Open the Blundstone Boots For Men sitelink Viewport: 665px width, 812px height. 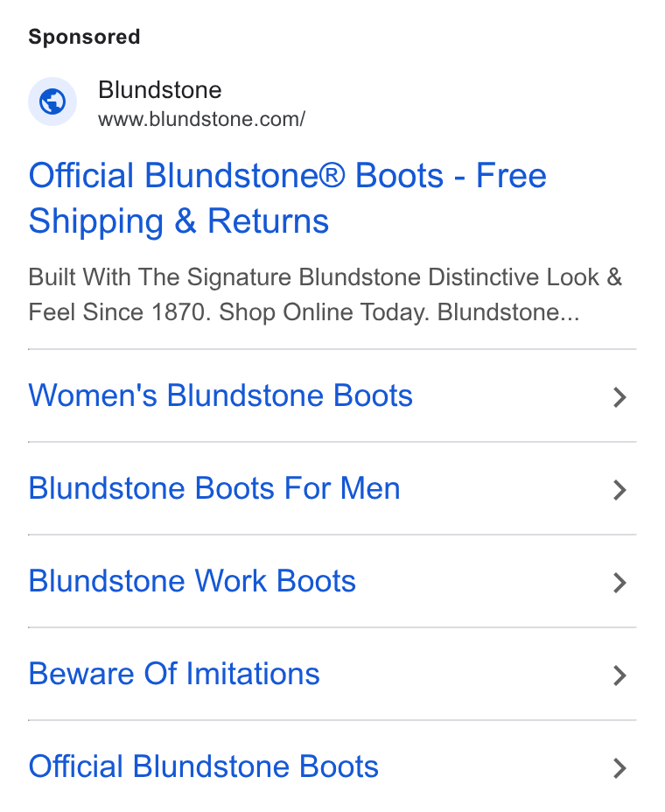point(213,488)
